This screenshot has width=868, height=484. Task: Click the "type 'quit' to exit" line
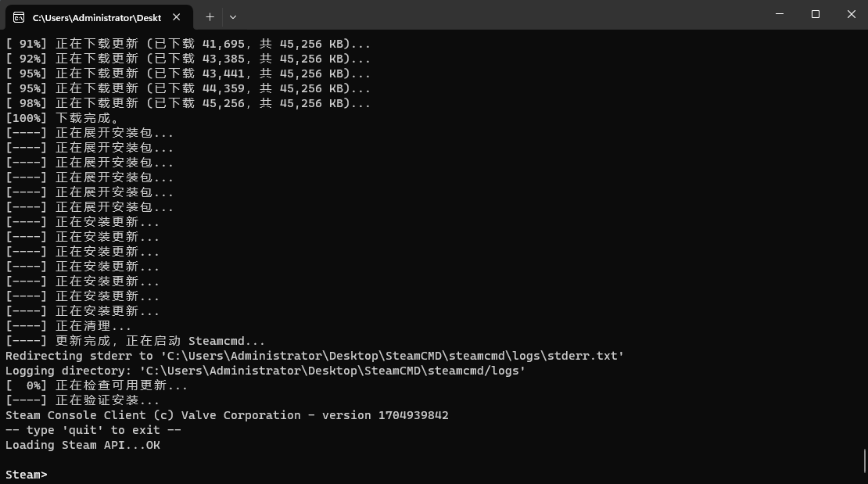coord(94,430)
